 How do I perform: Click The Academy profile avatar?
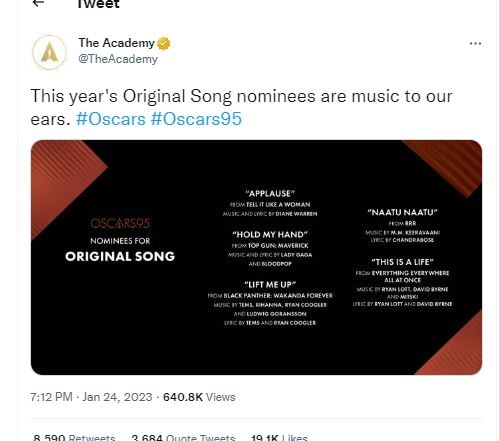coord(49,52)
